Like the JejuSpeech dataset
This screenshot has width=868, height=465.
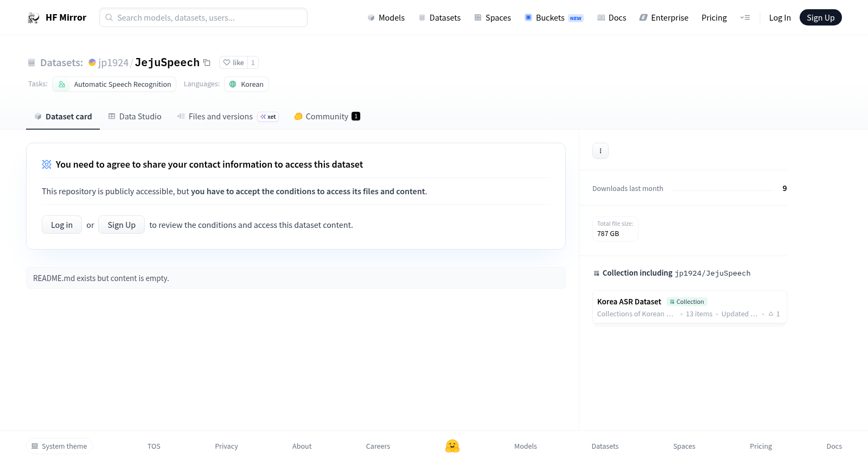click(234, 62)
